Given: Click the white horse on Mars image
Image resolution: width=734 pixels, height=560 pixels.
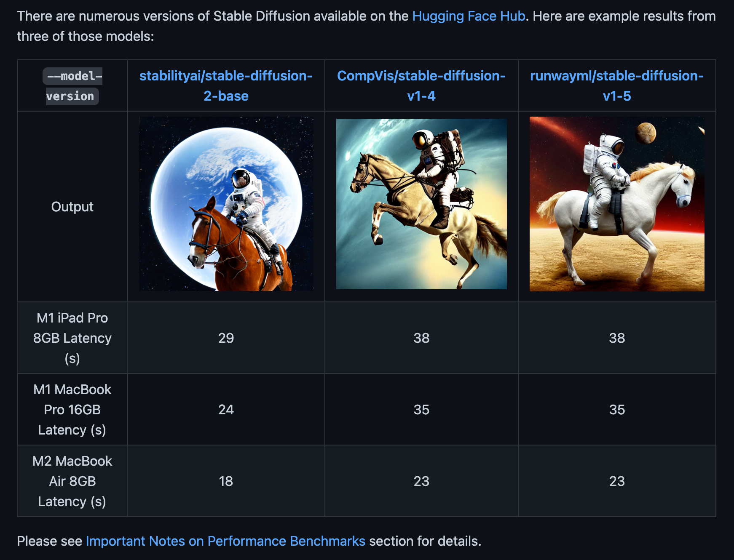Looking at the screenshot, I should click(x=617, y=204).
